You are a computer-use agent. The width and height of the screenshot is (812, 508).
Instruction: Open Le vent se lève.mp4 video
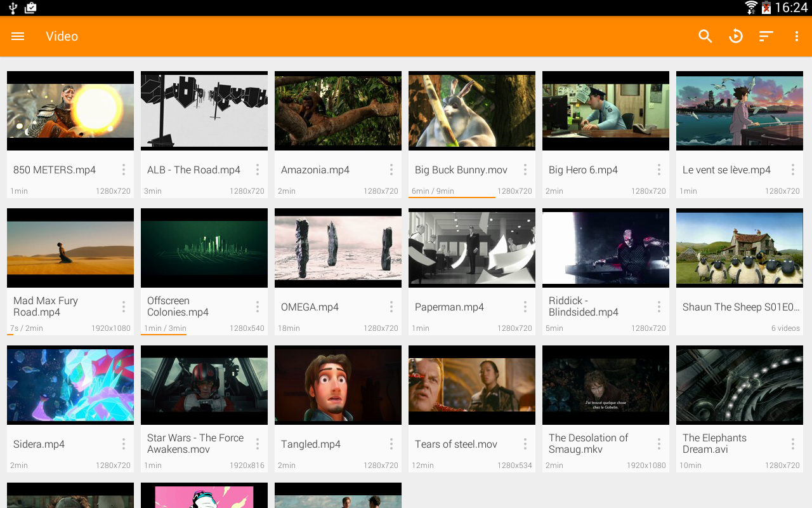coord(740,110)
